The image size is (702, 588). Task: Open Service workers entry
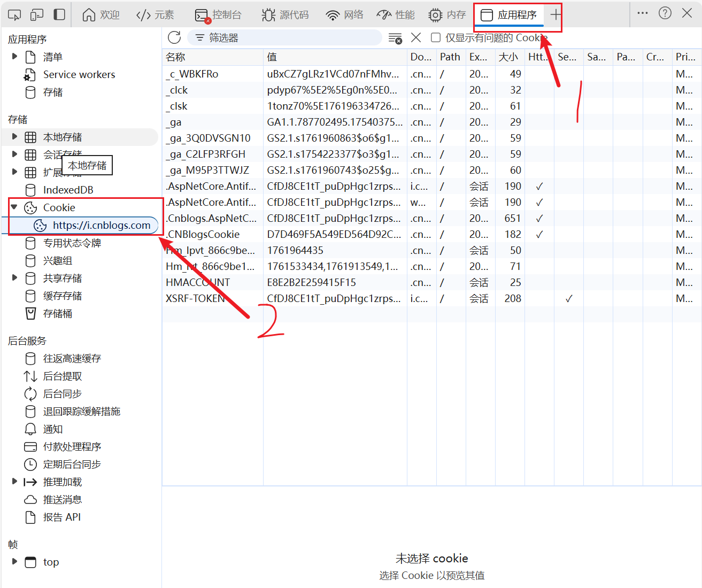[x=79, y=75]
